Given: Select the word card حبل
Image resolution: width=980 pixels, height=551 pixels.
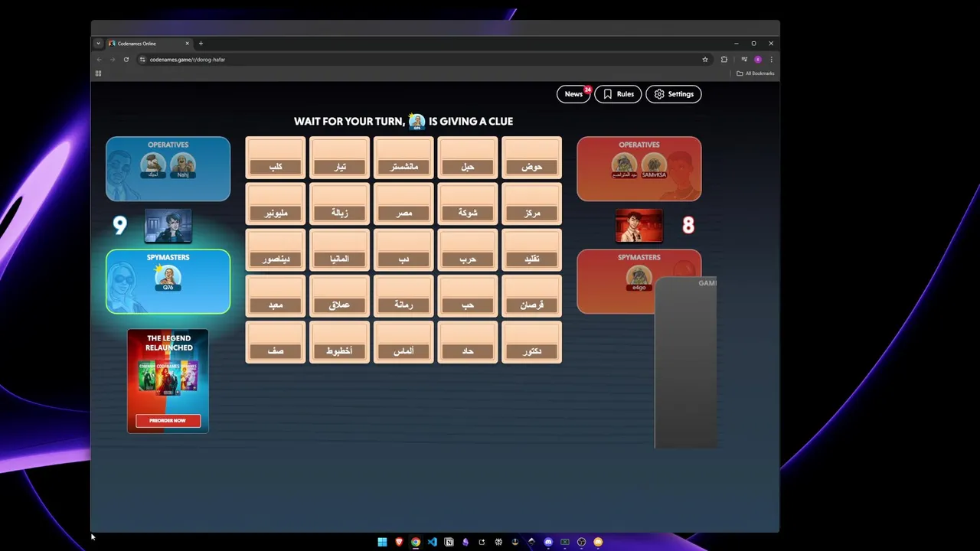Looking at the screenshot, I should click(x=468, y=158).
